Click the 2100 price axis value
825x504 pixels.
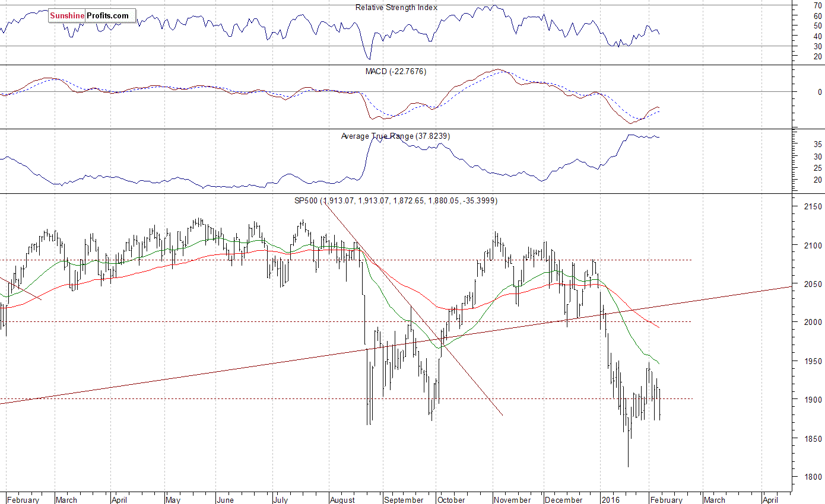coord(813,245)
